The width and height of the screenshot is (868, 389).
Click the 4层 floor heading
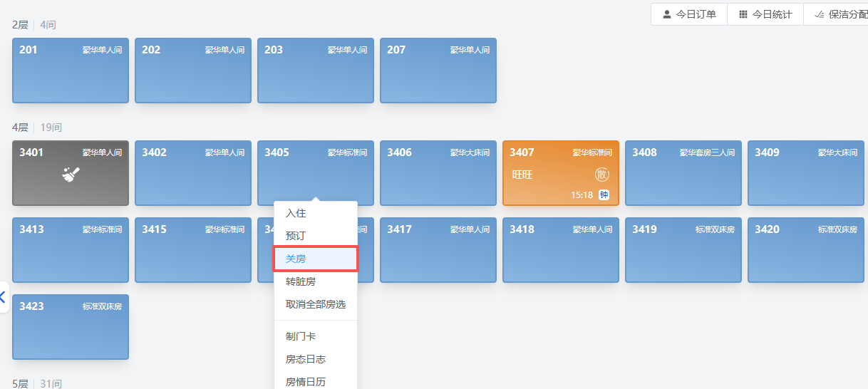(20, 128)
